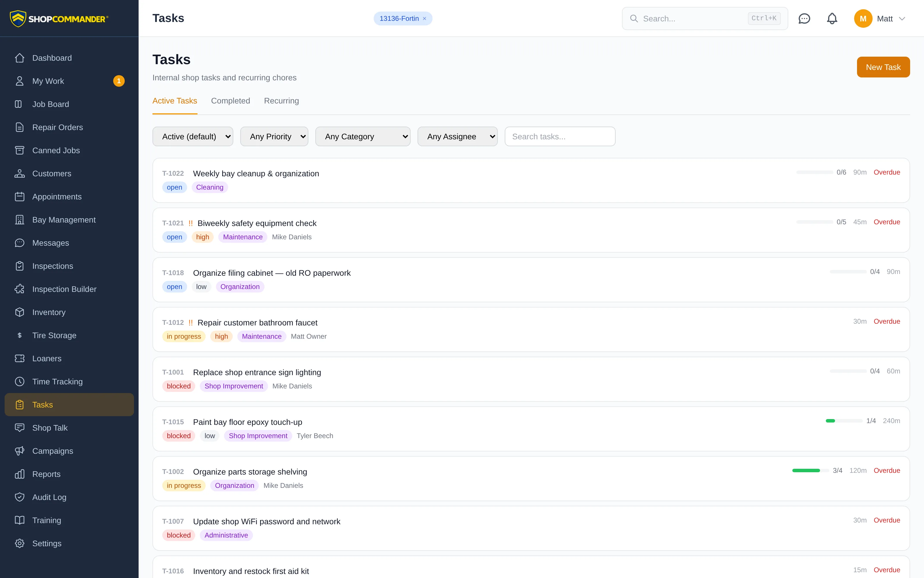The height and width of the screenshot is (578, 924).
Task: Click the Audit Log shield icon
Action: 19,497
